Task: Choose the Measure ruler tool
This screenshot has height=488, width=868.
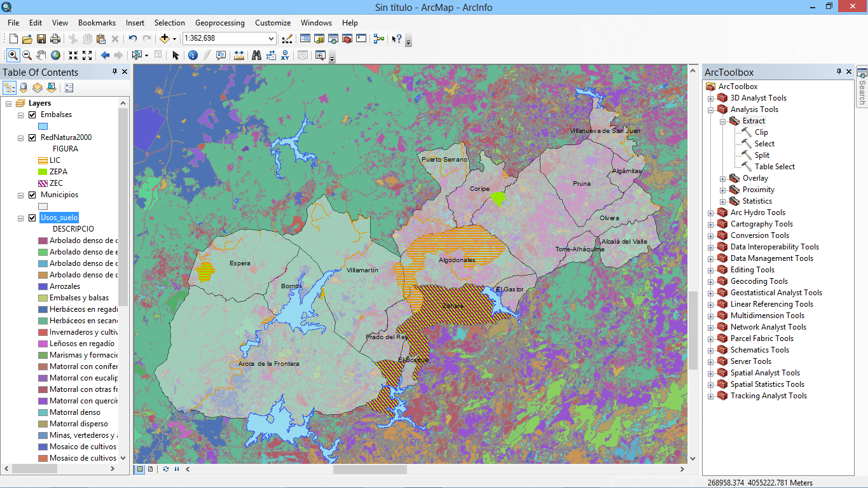Action: (x=239, y=55)
